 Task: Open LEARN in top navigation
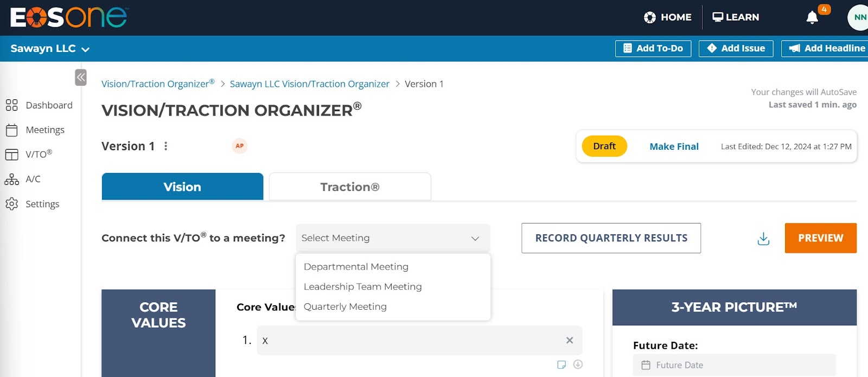(x=736, y=17)
